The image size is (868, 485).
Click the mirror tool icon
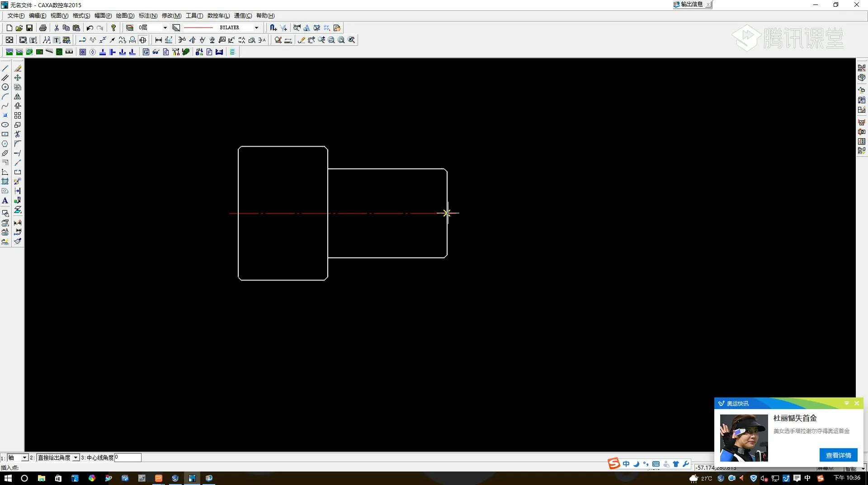coord(18,96)
